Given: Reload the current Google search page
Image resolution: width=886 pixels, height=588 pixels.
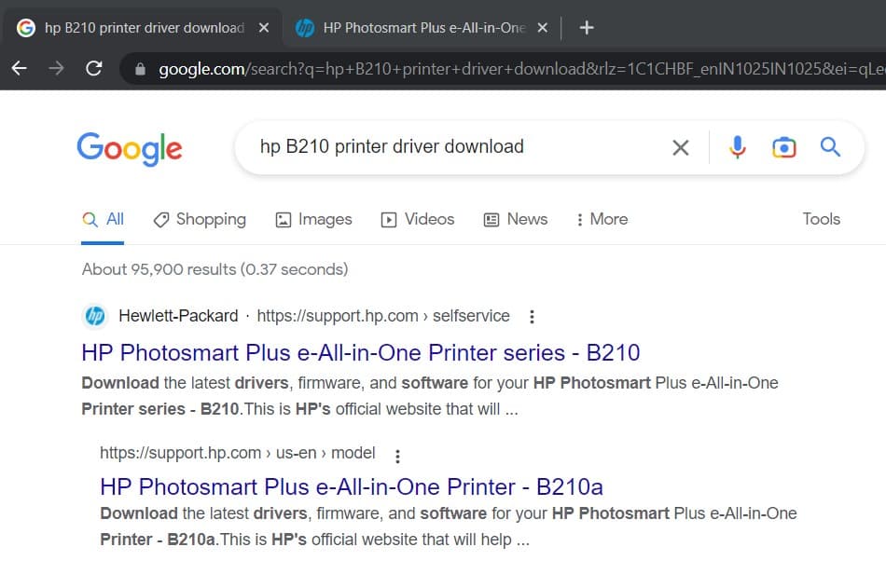Looking at the screenshot, I should (93, 68).
